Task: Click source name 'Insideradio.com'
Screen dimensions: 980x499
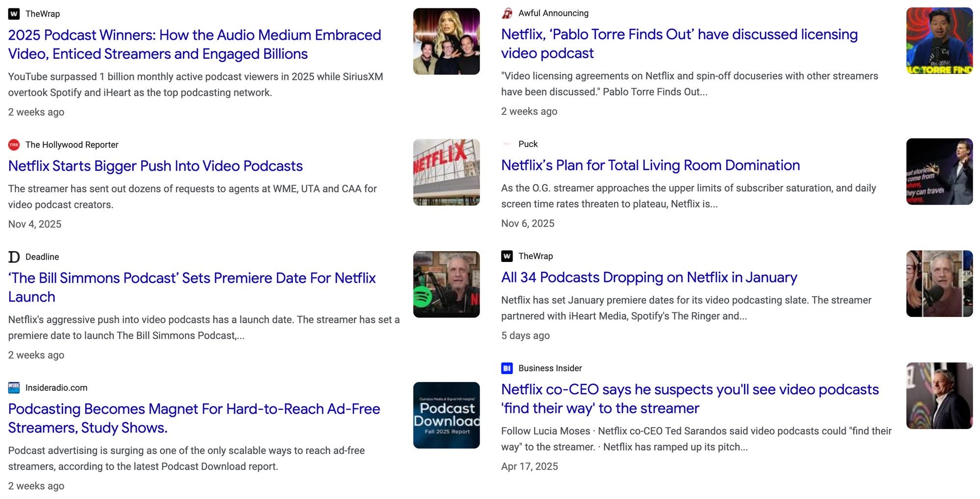Action: click(56, 387)
